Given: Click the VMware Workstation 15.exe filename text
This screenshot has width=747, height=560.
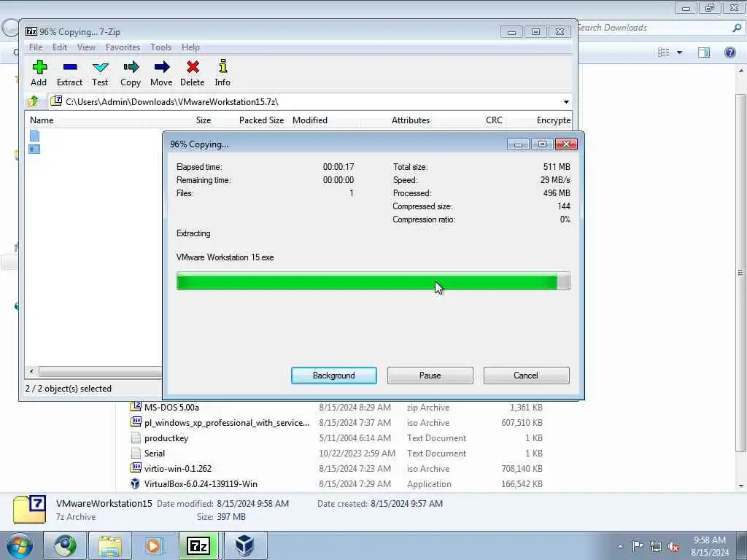Looking at the screenshot, I should pos(225,257).
